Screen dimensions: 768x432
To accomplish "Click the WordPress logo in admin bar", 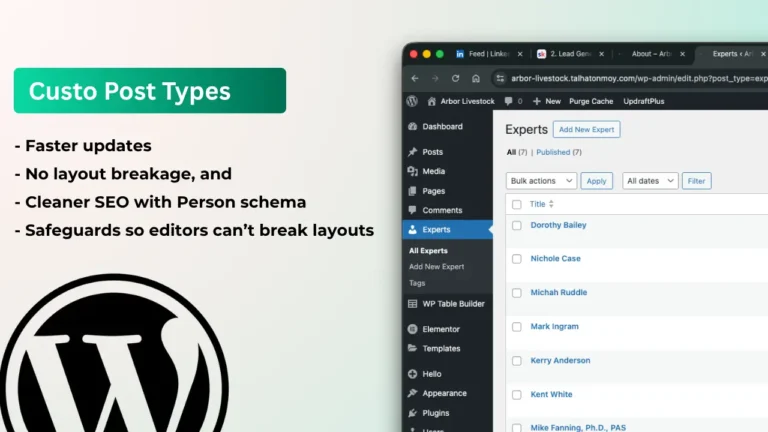I will pos(412,101).
